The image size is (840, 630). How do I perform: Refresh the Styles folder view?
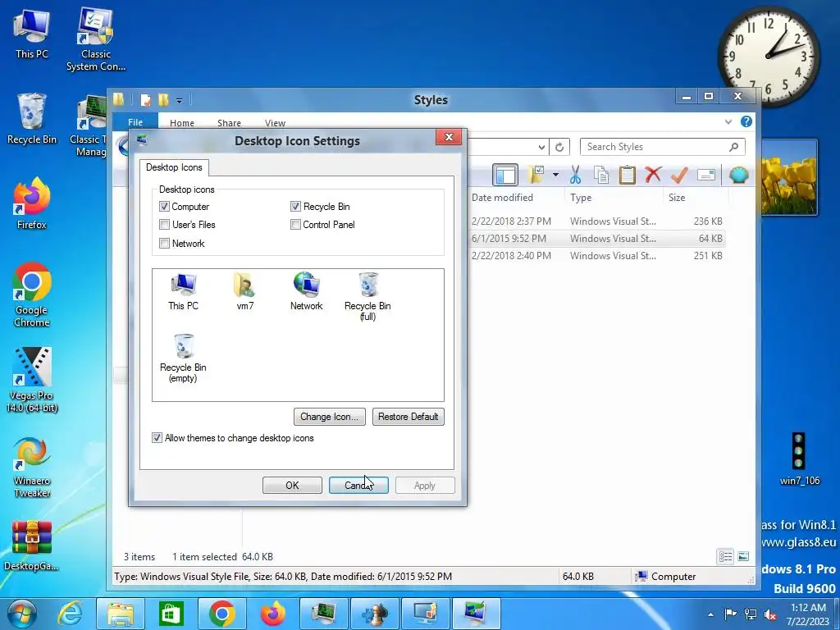[559, 148]
